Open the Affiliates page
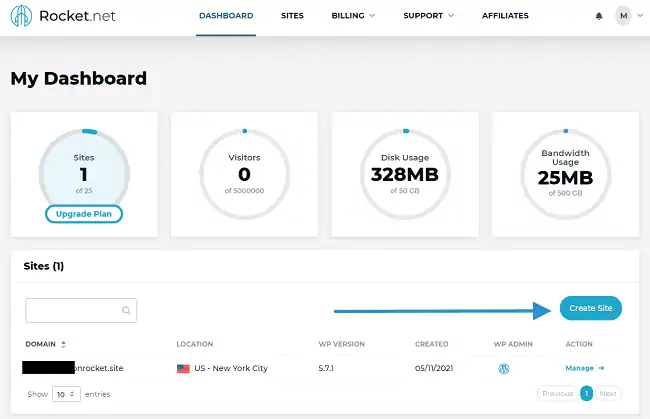 505,16
